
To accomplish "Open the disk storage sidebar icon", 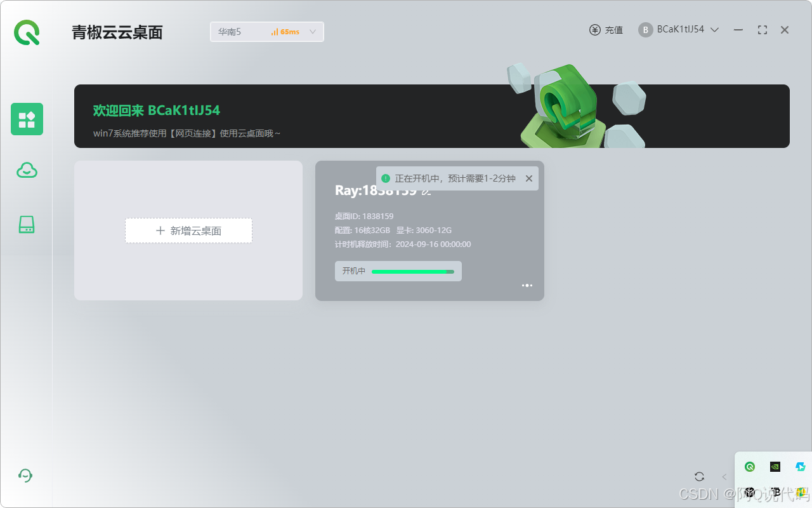I will pyautogui.click(x=27, y=224).
